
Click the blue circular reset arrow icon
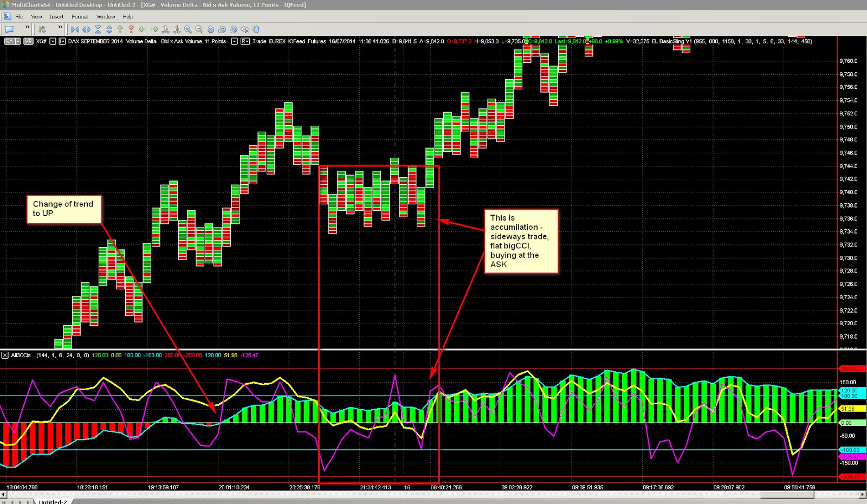tap(210, 29)
